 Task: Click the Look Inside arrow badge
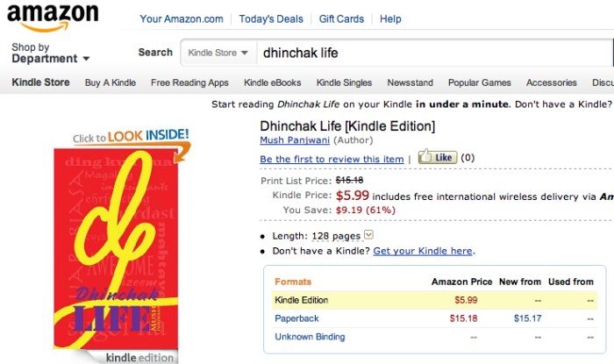[x=132, y=138]
